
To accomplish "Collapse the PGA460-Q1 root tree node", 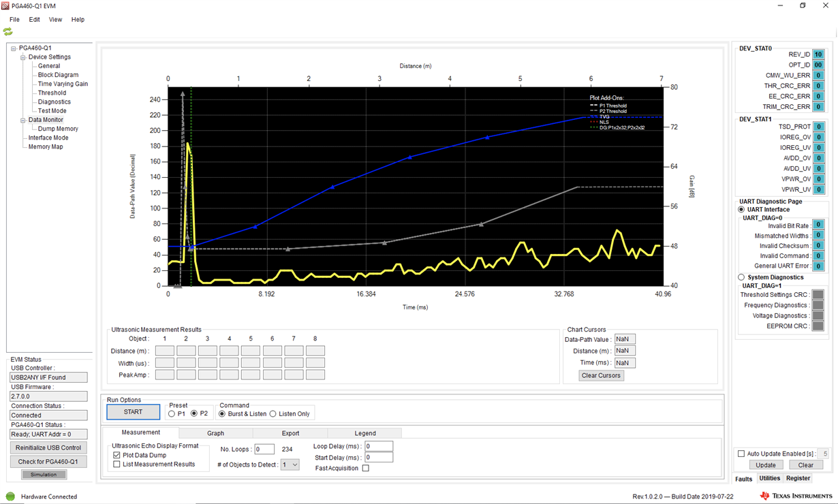I will 14,48.
